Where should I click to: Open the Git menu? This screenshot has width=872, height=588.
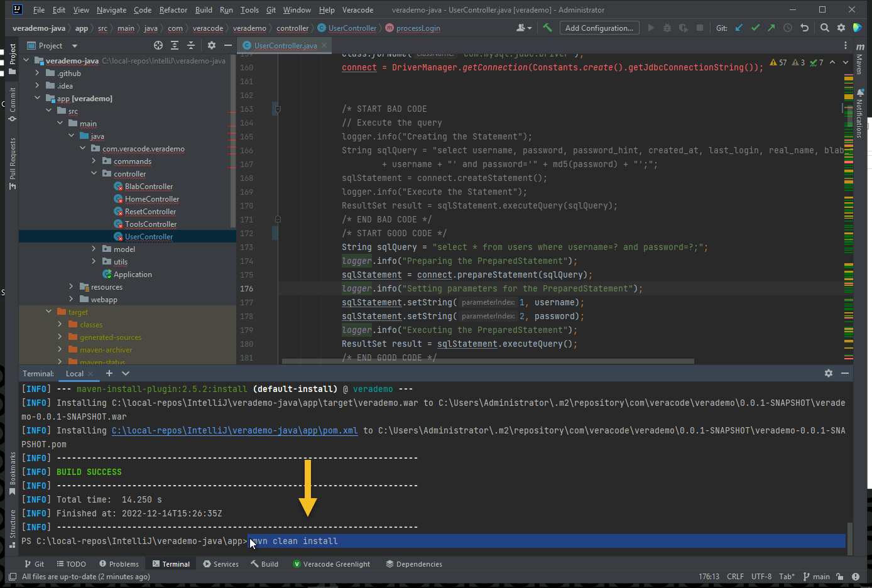(271, 9)
